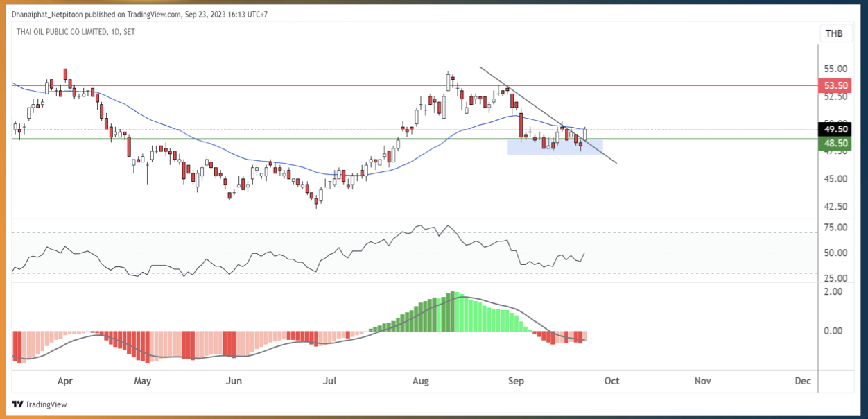Click the Oct label on the time axis
Image resolution: width=868 pixels, height=419 pixels.
click(611, 381)
